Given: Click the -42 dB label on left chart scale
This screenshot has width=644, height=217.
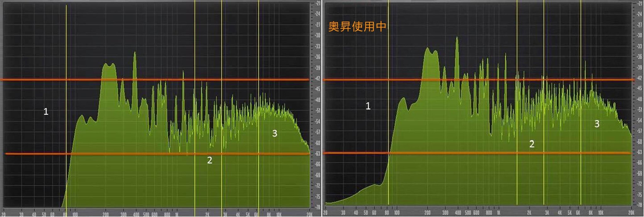Looking at the screenshot, I should (x=317, y=78).
